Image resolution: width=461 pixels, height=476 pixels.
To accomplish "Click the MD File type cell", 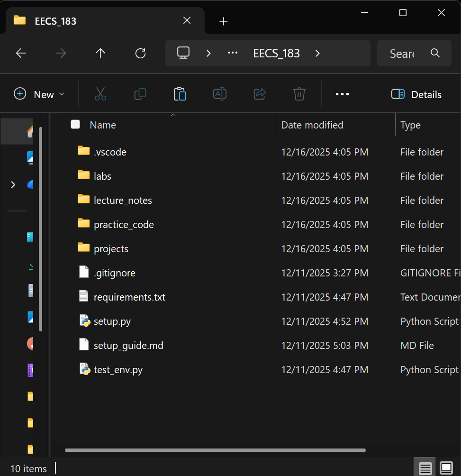I will (x=417, y=346).
